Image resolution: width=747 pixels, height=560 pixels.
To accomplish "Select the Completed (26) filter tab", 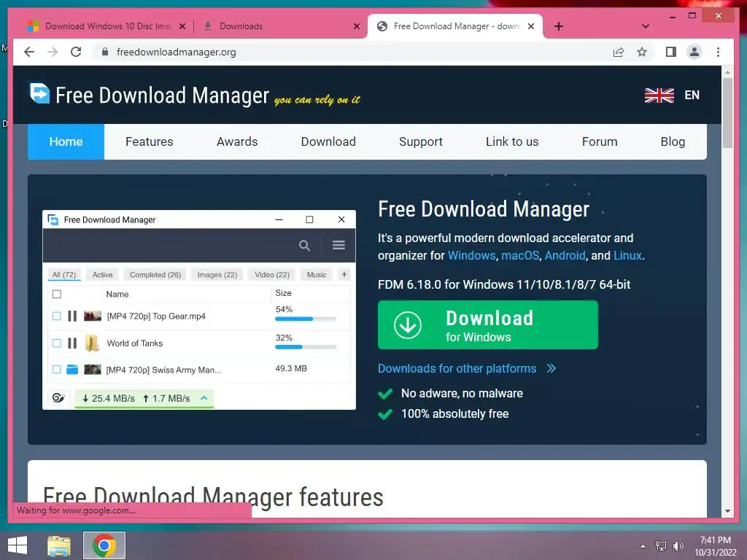I will pyautogui.click(x=155, y=275).
